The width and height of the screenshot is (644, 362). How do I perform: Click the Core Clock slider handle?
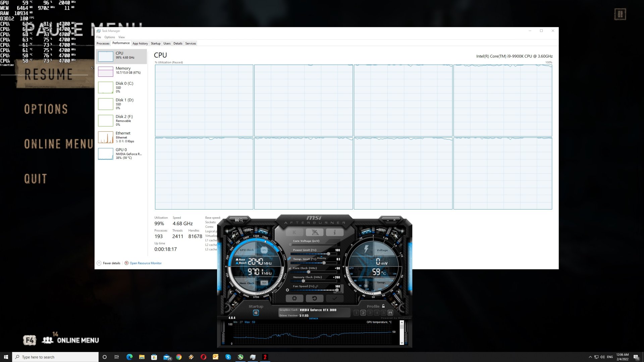point(309,272)
